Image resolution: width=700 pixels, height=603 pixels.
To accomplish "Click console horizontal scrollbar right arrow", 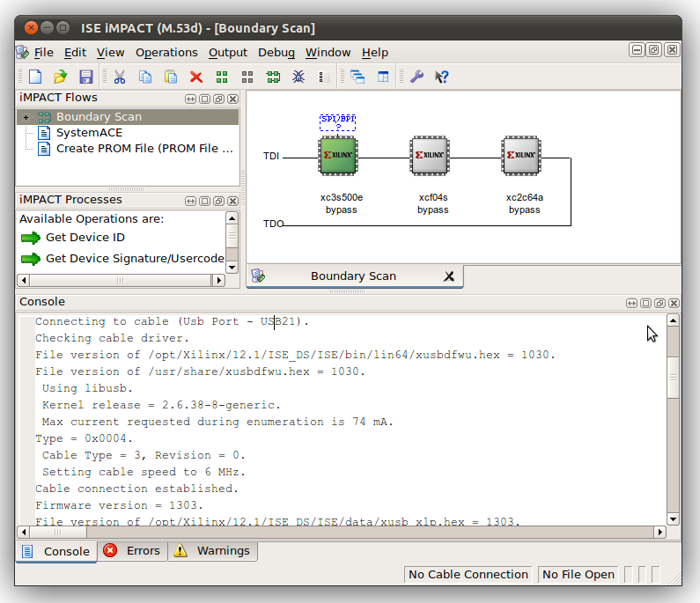I will [x=659, y=532].
